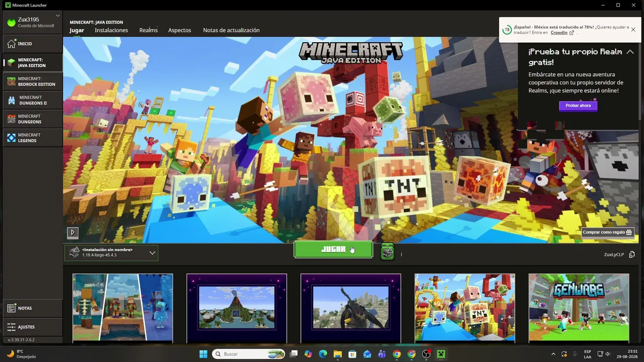Open the Notas de actualización tab
644x362 pixels.
click(231, 30)
